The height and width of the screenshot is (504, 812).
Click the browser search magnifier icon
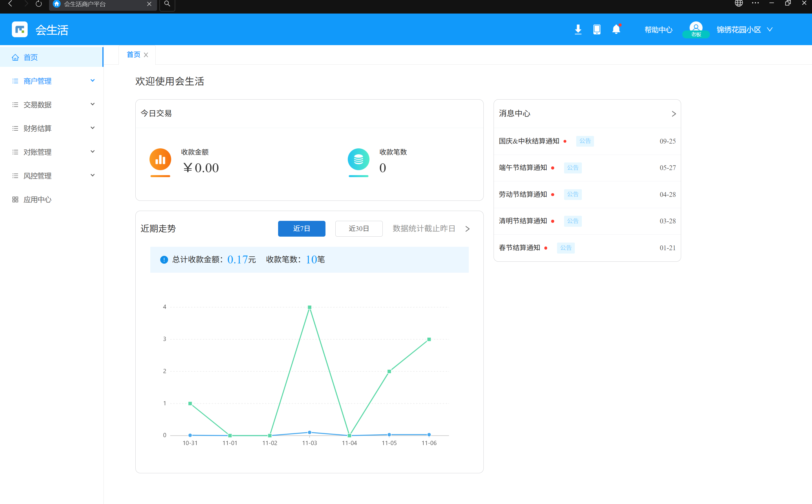[167, 4]
